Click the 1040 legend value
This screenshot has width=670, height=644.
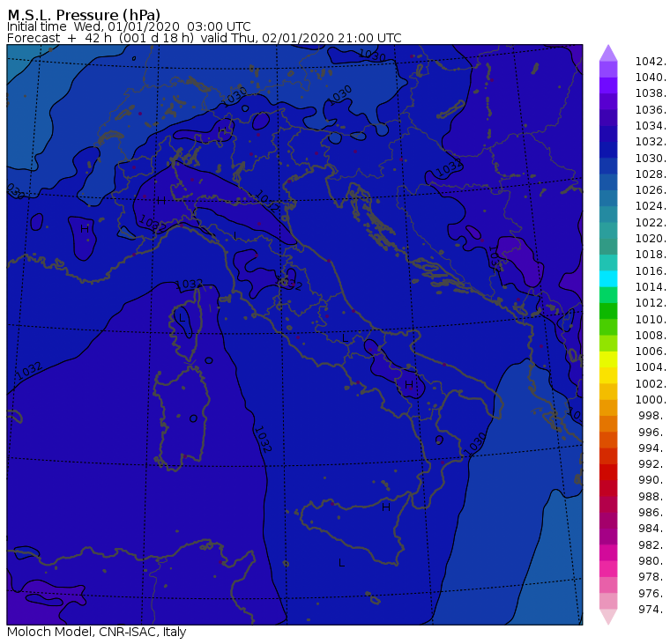651,78
